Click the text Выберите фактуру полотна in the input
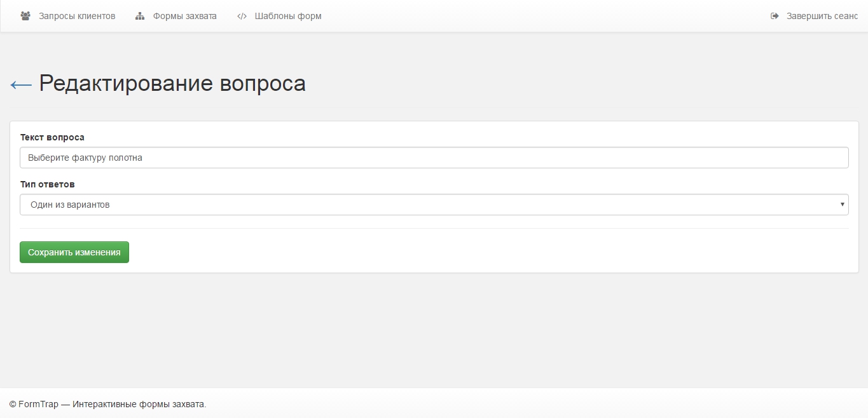868x418 pixels. (x=85, y=158)
